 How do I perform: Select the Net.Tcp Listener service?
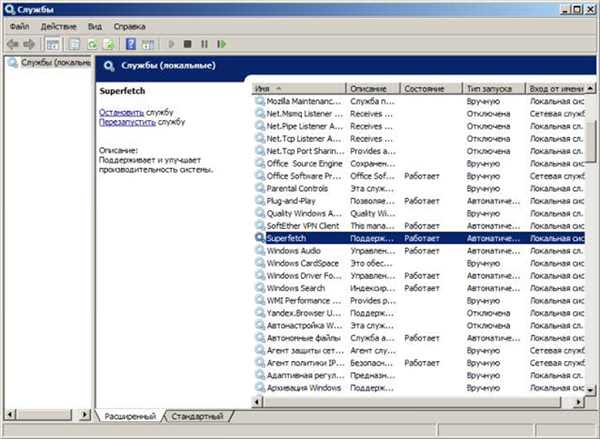click(x=418, y=139)
